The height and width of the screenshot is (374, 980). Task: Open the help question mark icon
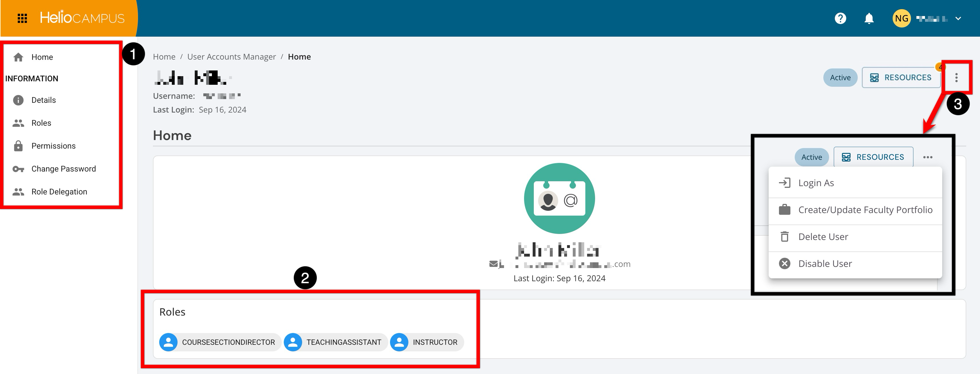point(840,18)
